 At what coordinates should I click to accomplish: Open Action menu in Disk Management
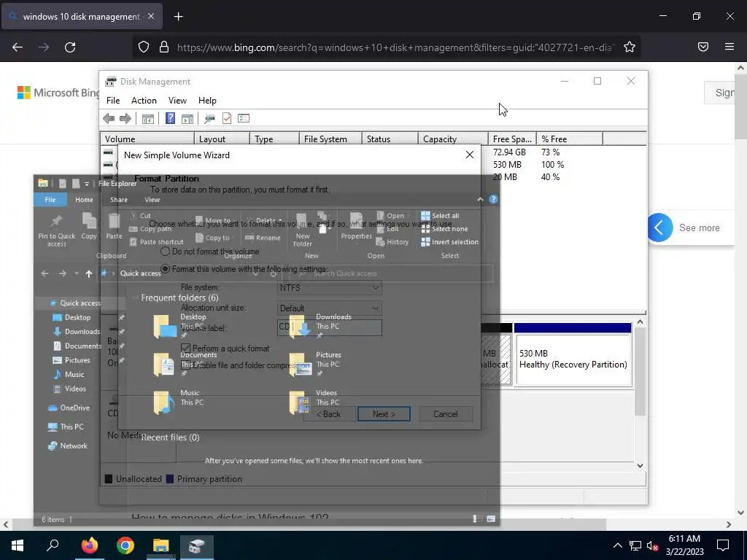(x=144, y=101)
